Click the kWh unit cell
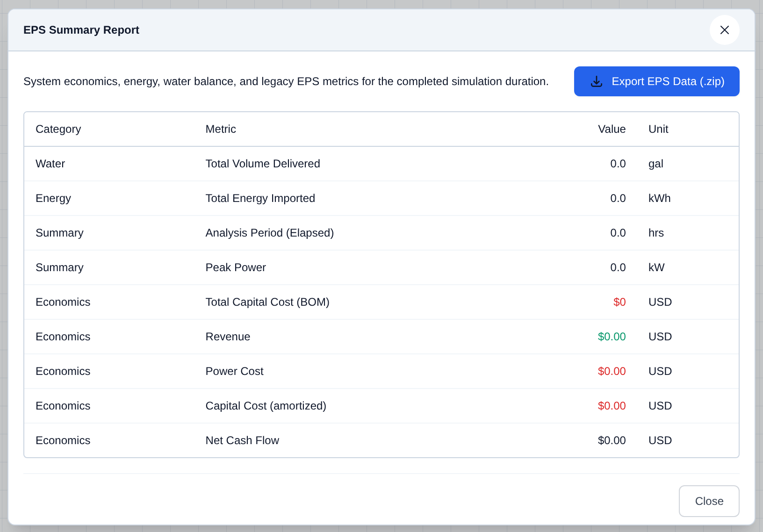Image resolution: width=763 pixels, height=532 pixels. coord(660,198)
